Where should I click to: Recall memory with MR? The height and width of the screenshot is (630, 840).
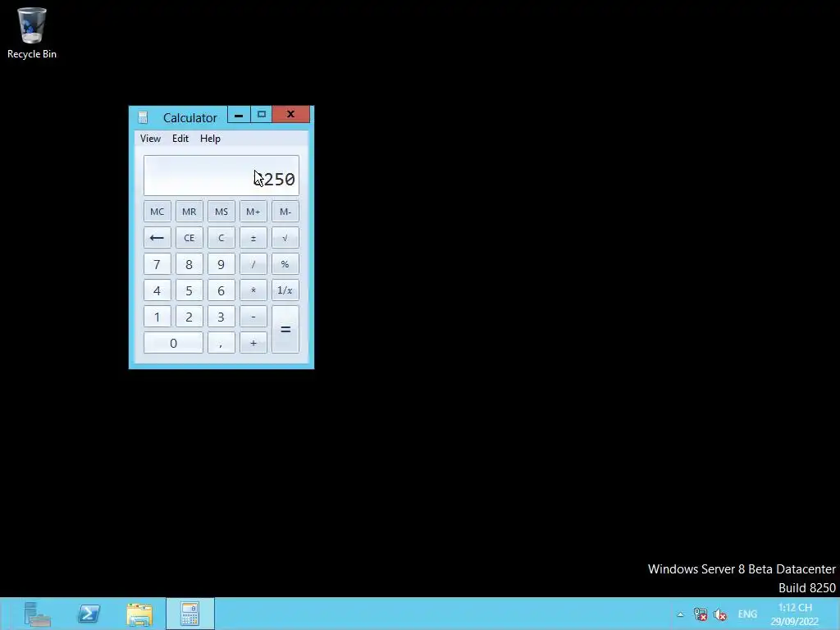pos(189,212)
